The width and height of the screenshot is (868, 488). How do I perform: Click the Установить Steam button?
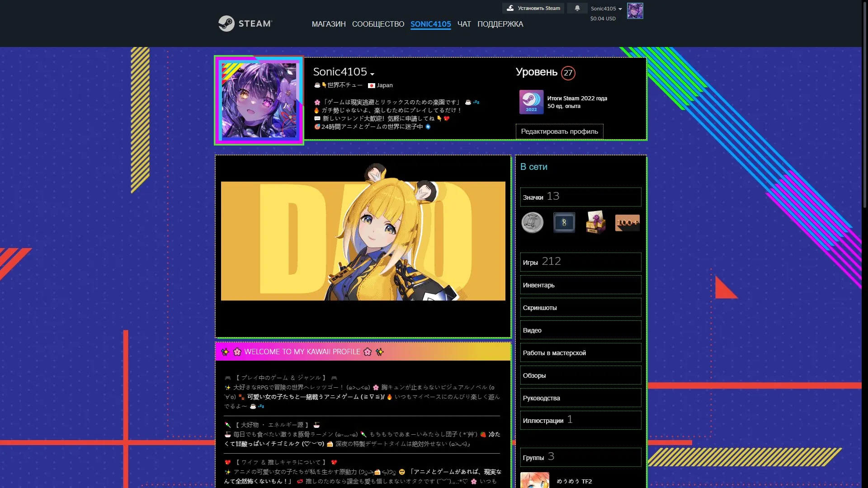click(533, 8)
